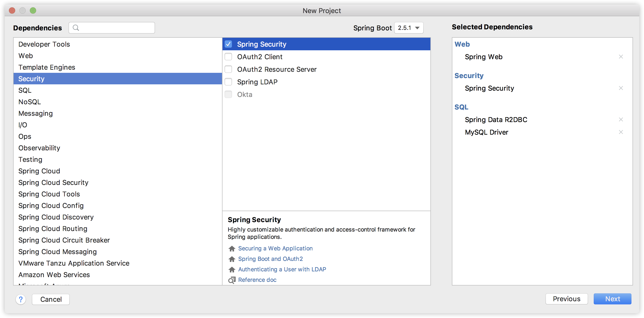Remove Spring Data R2DBC dependency

click(621, 119)
